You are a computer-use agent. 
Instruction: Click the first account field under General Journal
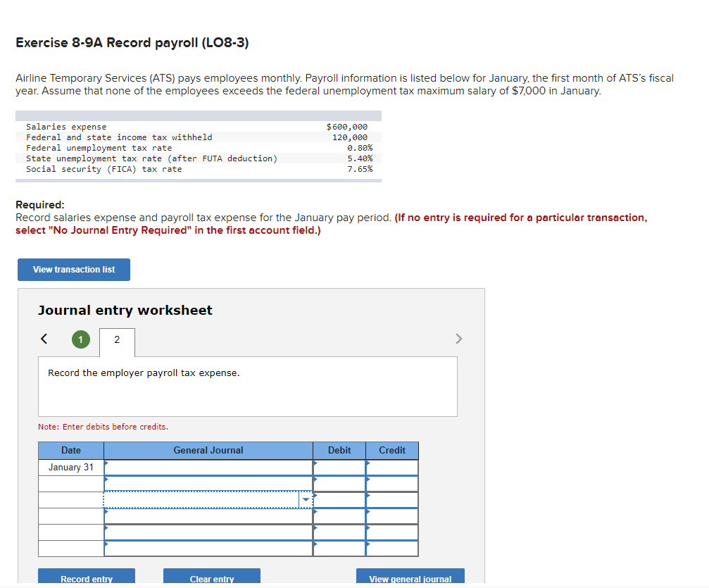[x=208, y=467]
